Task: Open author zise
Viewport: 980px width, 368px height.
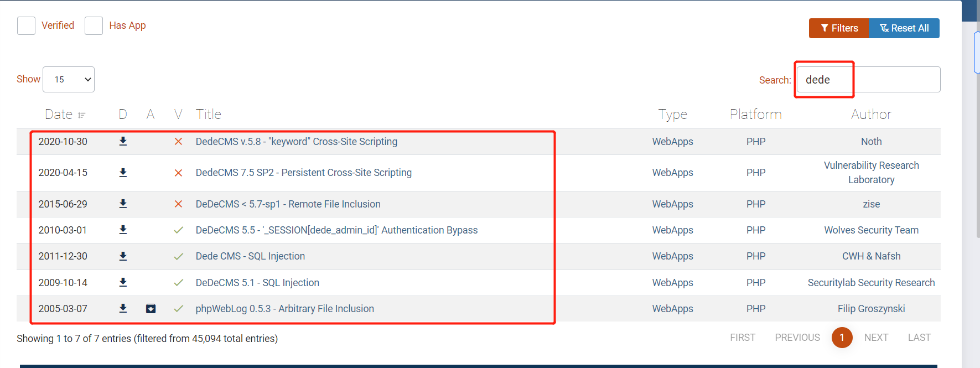Action: click(871, 204)
